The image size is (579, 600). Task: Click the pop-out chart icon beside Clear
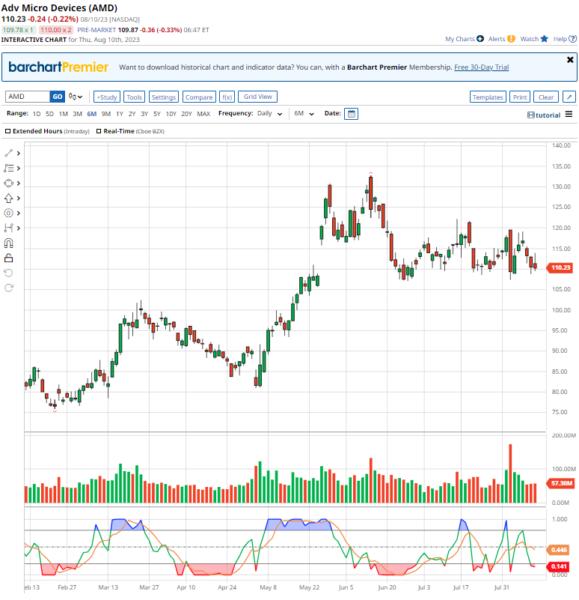[x=569, y=97]
